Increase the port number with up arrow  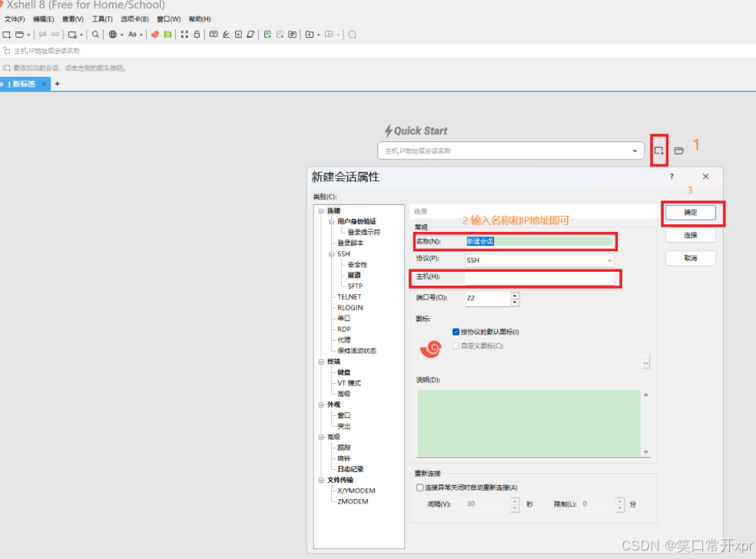point(514,295)
